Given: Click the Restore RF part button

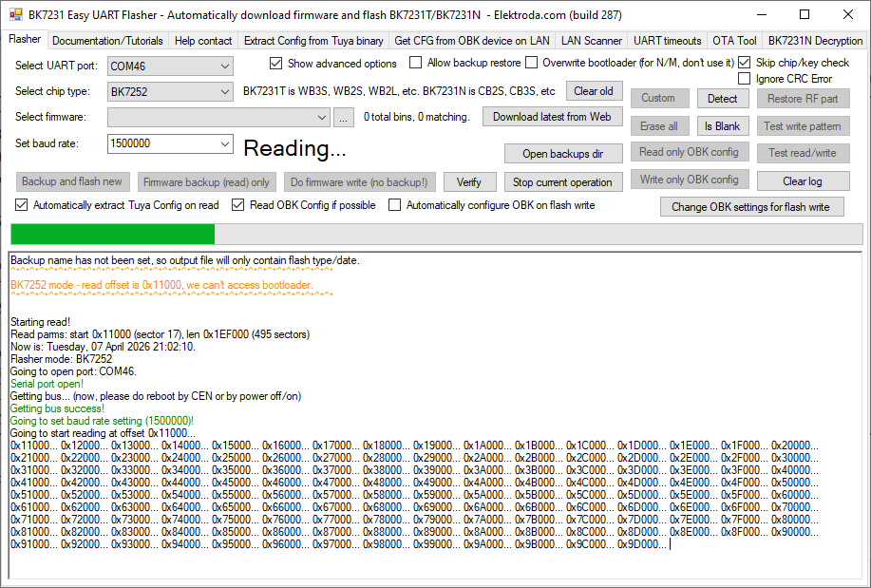Looking at the screenshot, I should pyautogui.click(x=803, y=99).
